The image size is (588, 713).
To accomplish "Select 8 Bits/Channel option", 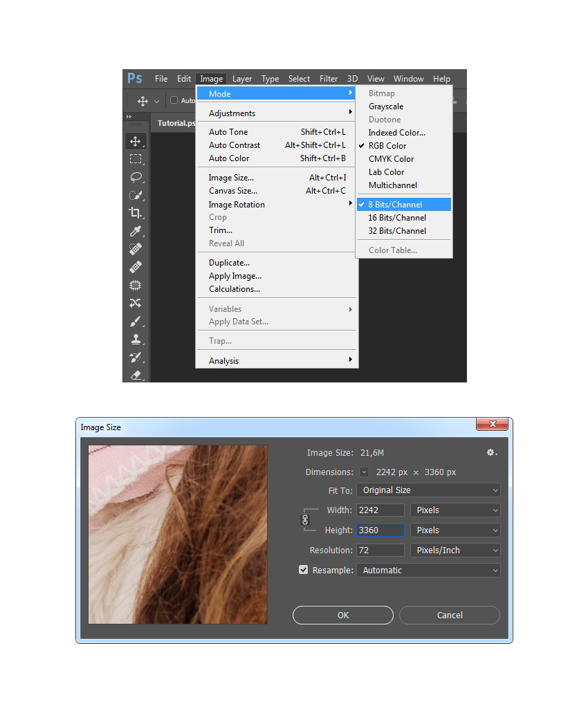I will [x=404, y=205].
